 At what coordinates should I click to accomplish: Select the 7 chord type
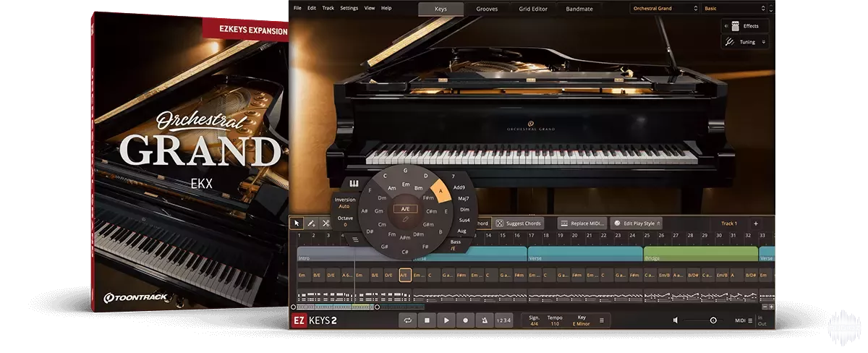[453, 176]
